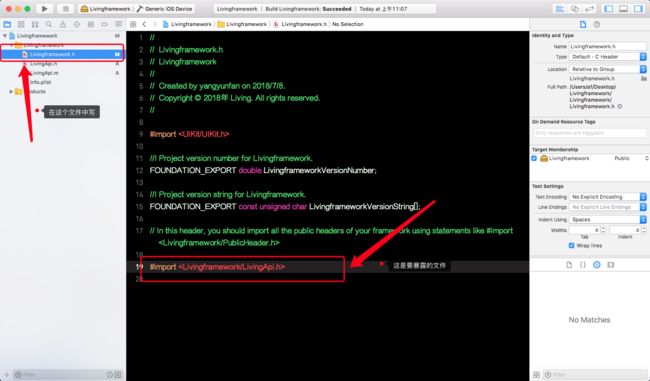Show the Quick Help inspector

pos(597,24)
